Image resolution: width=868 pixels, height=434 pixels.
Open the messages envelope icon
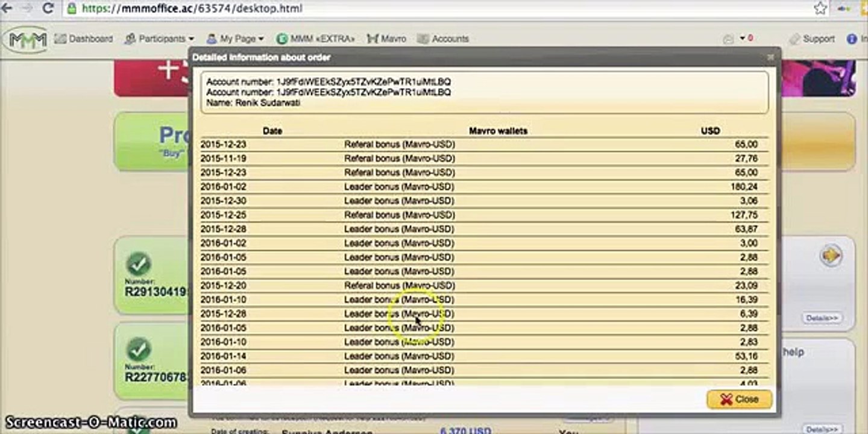[728, 39]
